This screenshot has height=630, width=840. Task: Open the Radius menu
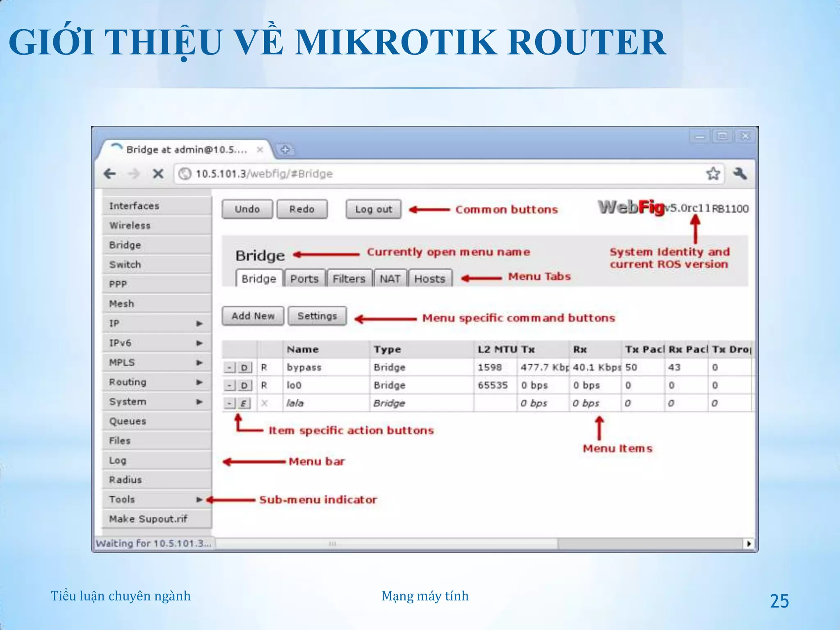[157, 480]
